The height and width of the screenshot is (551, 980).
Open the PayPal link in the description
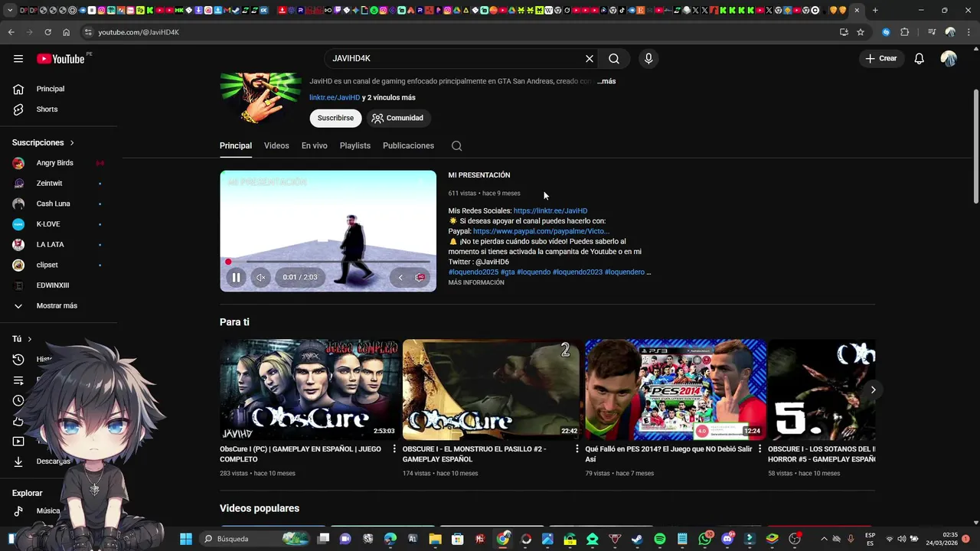[541, 231]
